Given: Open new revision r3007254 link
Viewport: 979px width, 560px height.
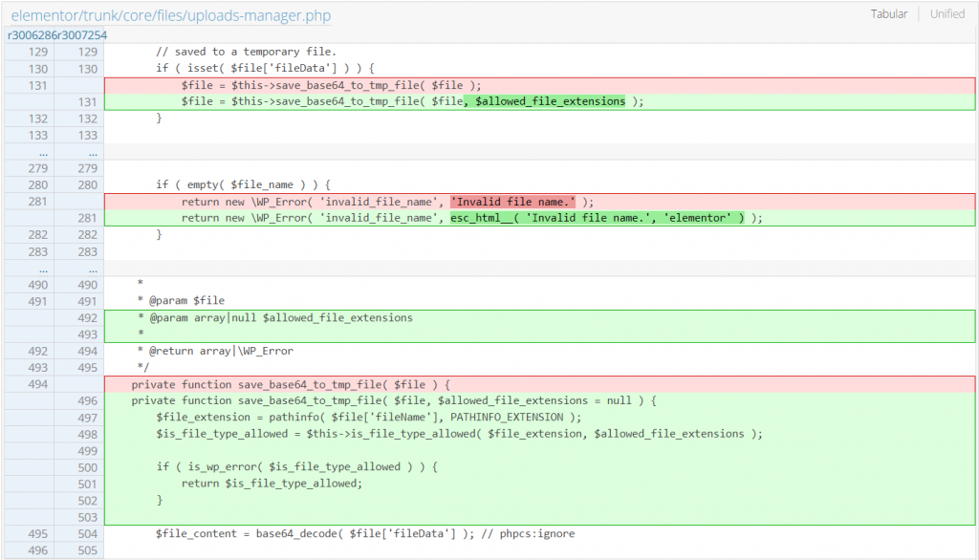Looking at the screenshot, I should pyautogui.click(x=81, y=35).
